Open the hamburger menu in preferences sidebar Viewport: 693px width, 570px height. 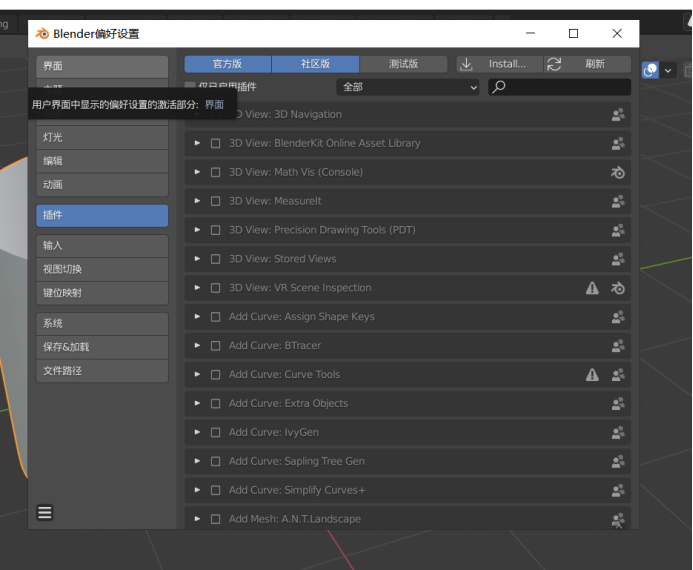pyautogui.click(x=45, y=513)
